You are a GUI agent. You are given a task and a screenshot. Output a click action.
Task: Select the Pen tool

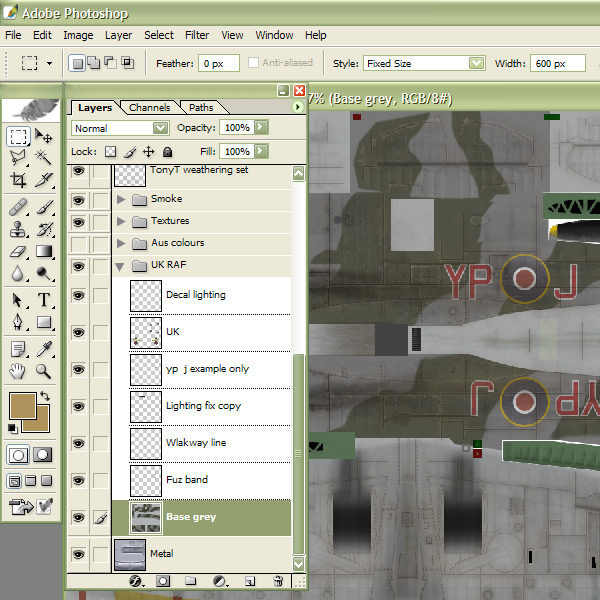pyautogui.click(x=18, y=322)
